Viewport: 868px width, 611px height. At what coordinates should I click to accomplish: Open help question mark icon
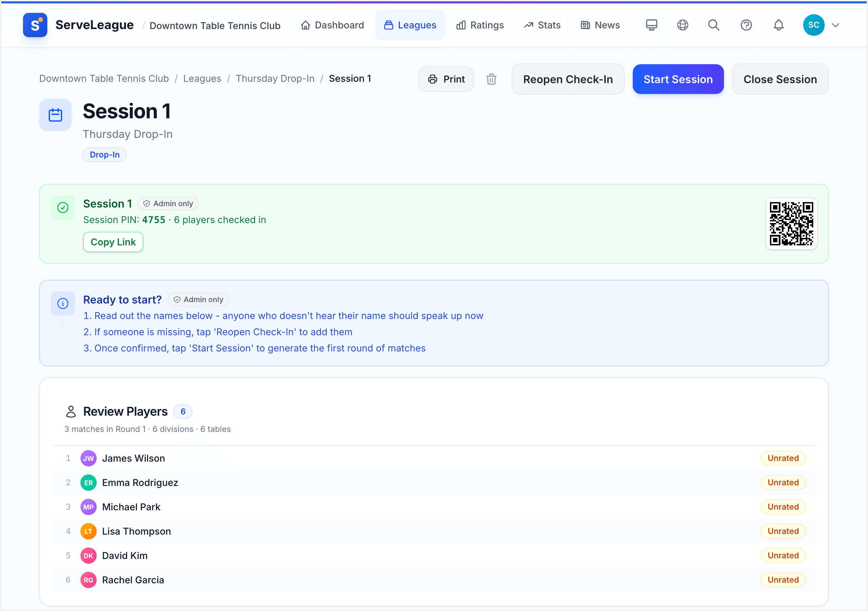click(x=746, y=25)
